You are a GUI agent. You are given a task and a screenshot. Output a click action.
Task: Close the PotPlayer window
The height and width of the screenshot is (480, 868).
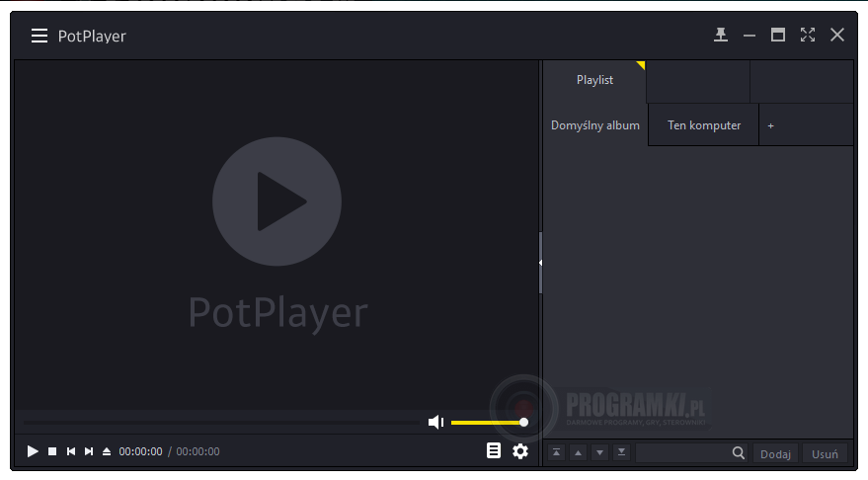pos(837,35)
